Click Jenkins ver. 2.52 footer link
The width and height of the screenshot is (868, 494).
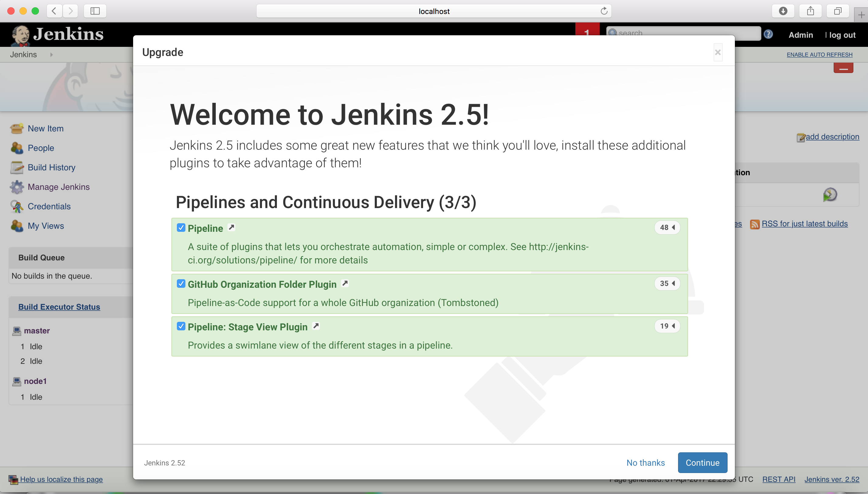[x=832, y=479]
